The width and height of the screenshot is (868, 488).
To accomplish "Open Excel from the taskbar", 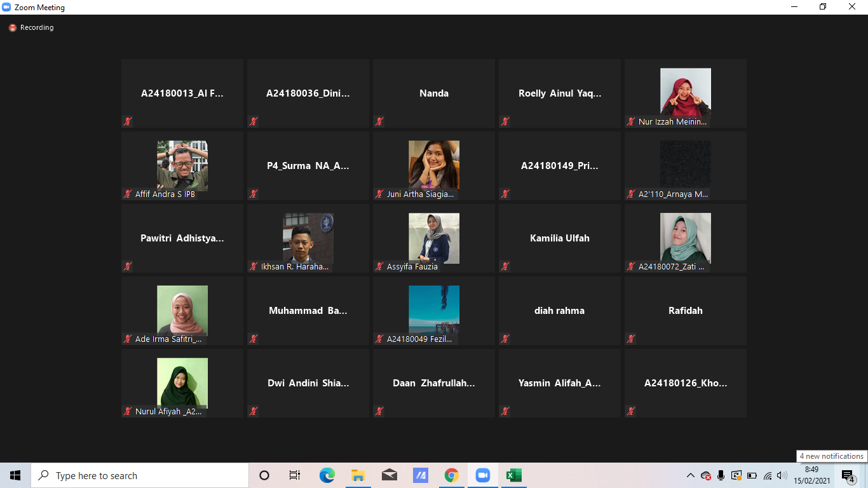I will click(x=513, y=475).
